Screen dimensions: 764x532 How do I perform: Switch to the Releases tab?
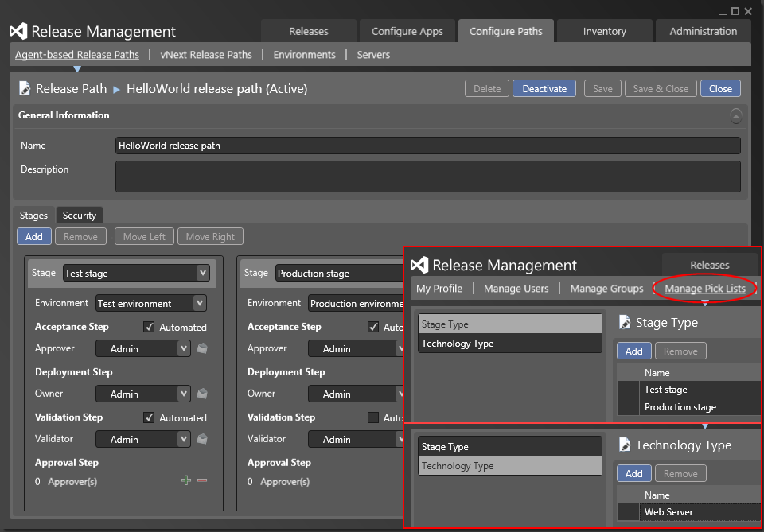click(309, 31)
